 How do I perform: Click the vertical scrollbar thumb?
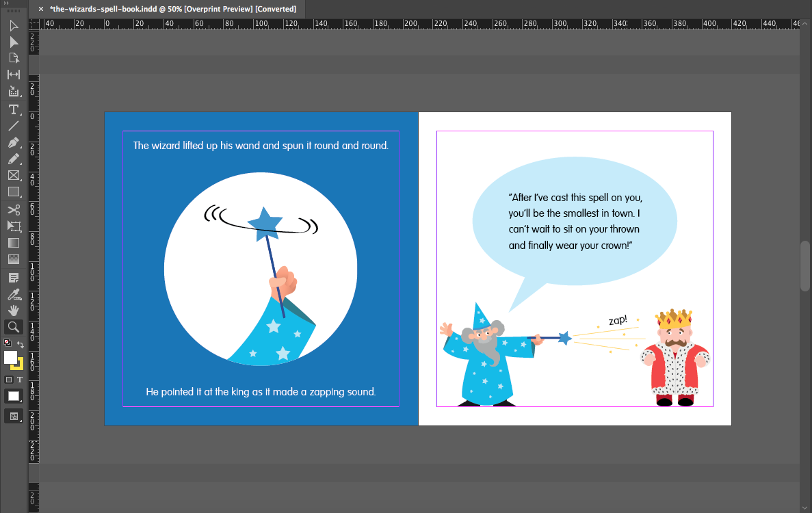805,265
